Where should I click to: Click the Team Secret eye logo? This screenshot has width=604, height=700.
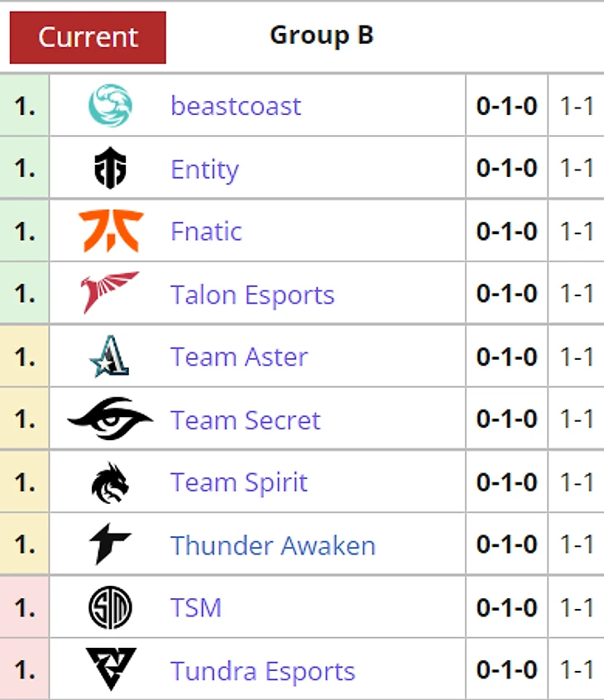coord(110,420)
